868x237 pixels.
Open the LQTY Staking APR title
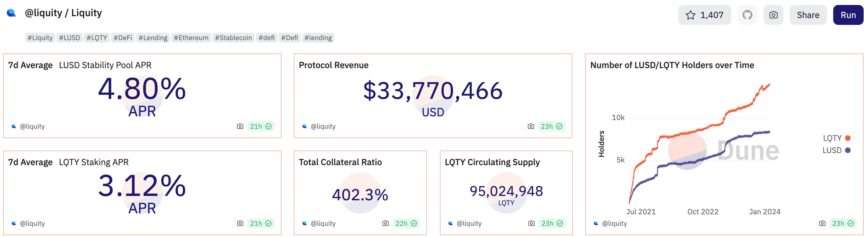[x=94, y=162]
